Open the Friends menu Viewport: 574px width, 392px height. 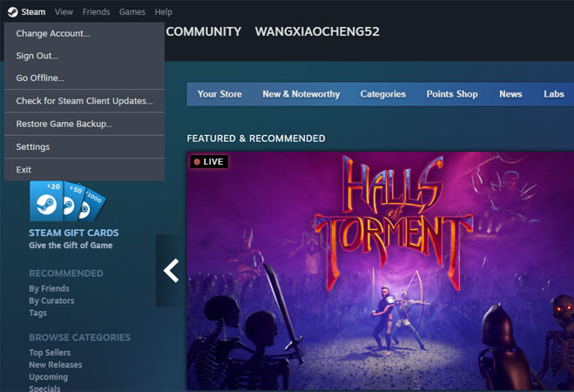click(x=97, y=12)
